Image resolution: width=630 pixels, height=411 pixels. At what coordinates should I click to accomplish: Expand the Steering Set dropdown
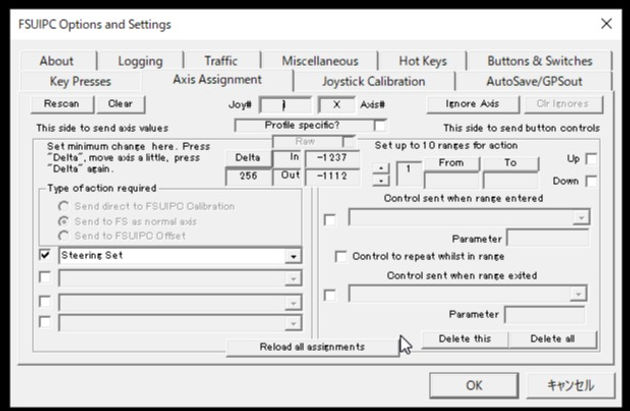tap(293, 256)
